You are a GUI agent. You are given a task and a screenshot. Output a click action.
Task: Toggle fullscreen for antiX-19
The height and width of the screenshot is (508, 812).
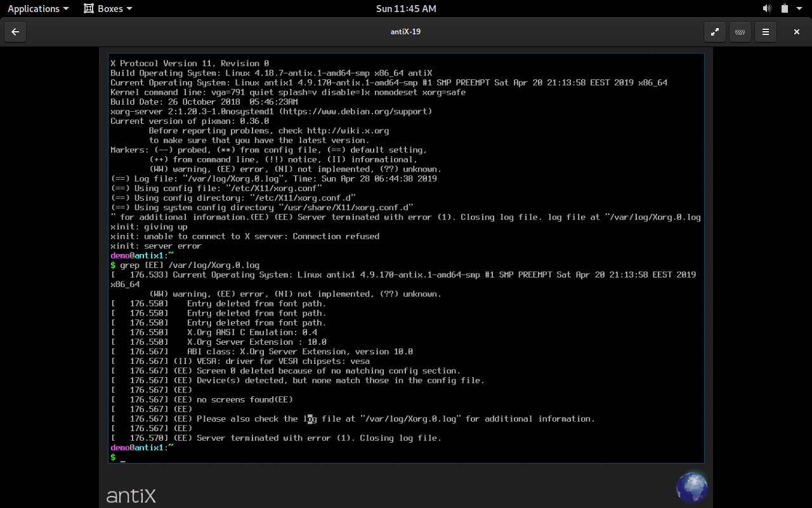(x=715, y=32)
